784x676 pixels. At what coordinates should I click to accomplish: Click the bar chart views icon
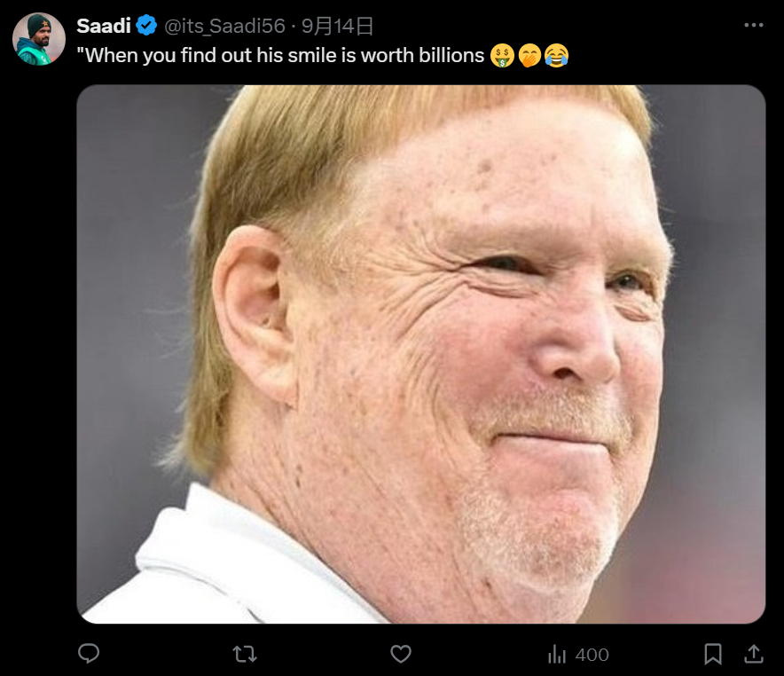(556, 654)
